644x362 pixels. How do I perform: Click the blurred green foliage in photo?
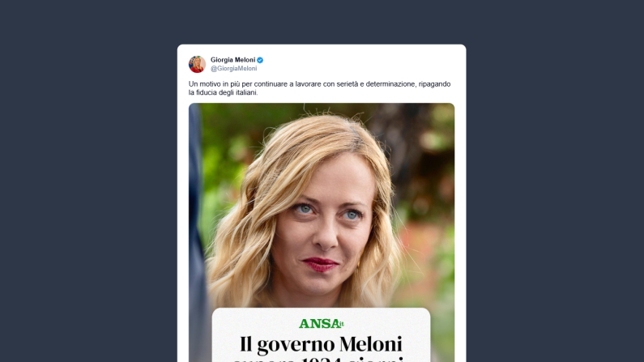coord(224,147)
